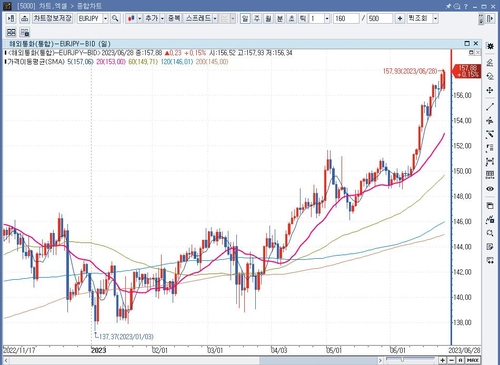Image resolution: width=500 pixels, height=365 pixels.
Task: Click the 스프레드 button
Action: pos(198,18)
